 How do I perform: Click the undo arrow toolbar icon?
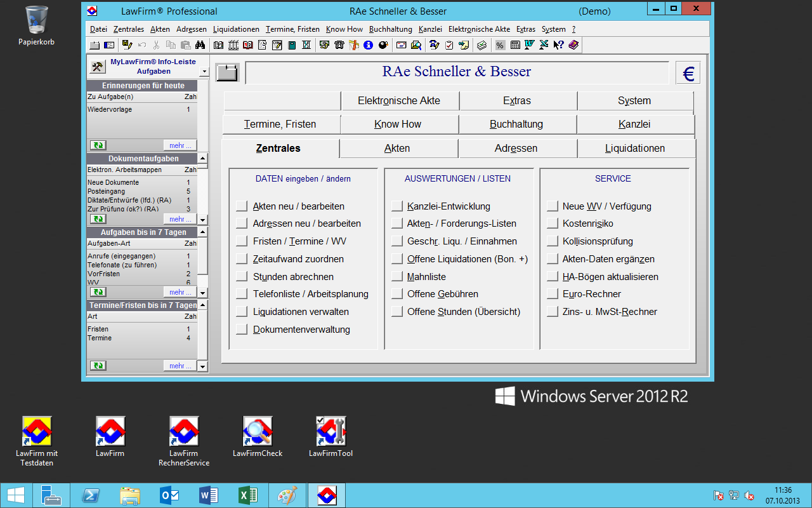click(142, 45)
